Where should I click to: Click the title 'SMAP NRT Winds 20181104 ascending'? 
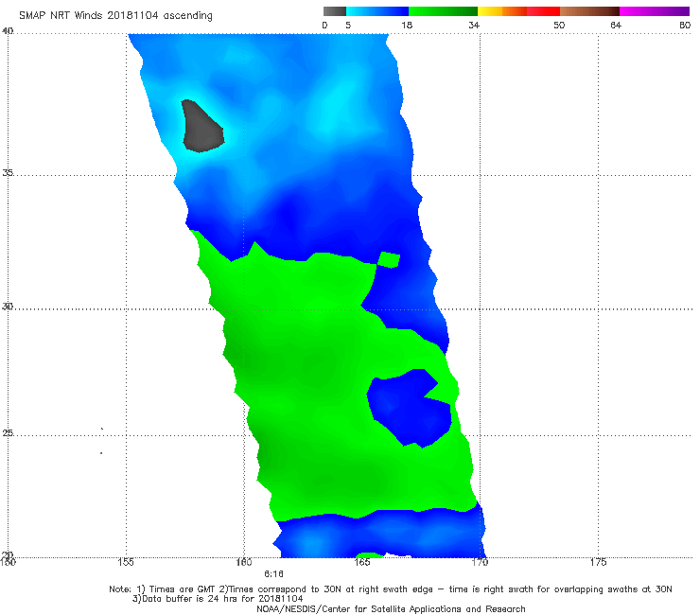click(115, 15)
